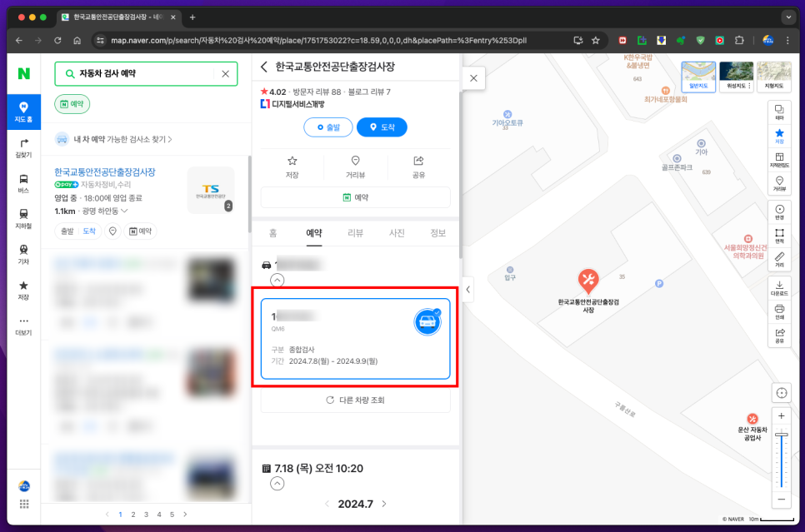Open 저장 saved places in sidebar
This screenshot has height=532, width=805.
click(x=23, y=291)
